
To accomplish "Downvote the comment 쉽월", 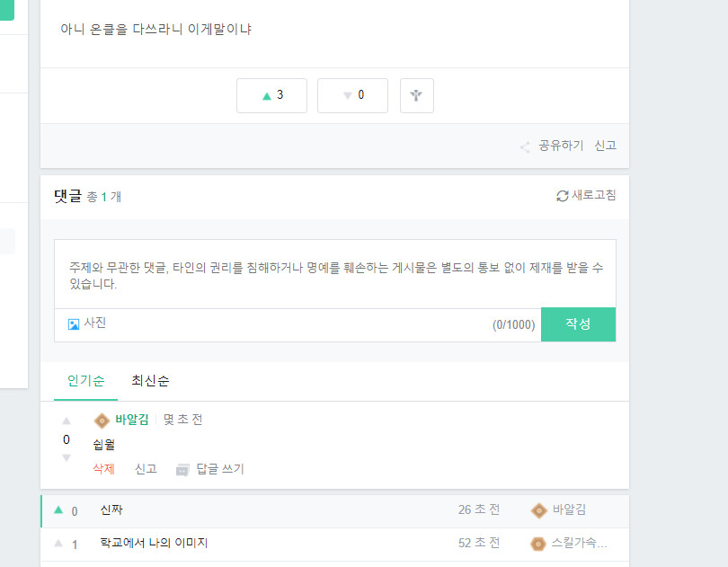I will point(67,458).
